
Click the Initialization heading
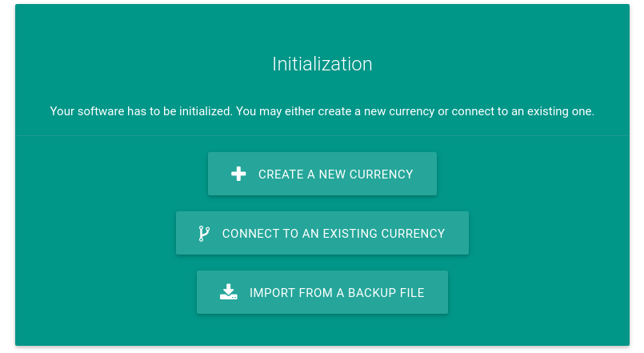tap(322, 64)
